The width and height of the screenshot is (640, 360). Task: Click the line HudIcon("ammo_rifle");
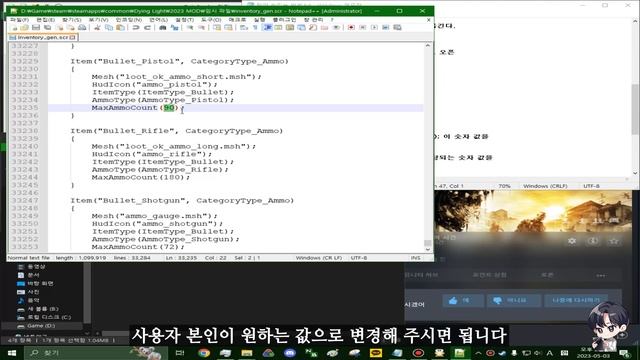pos(152,154)
